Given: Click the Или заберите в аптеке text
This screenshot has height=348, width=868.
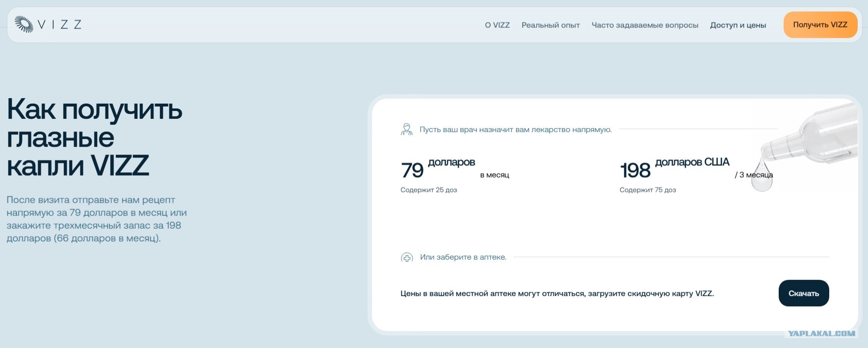Looking at the screenshot, I should [x=463, y=257].
